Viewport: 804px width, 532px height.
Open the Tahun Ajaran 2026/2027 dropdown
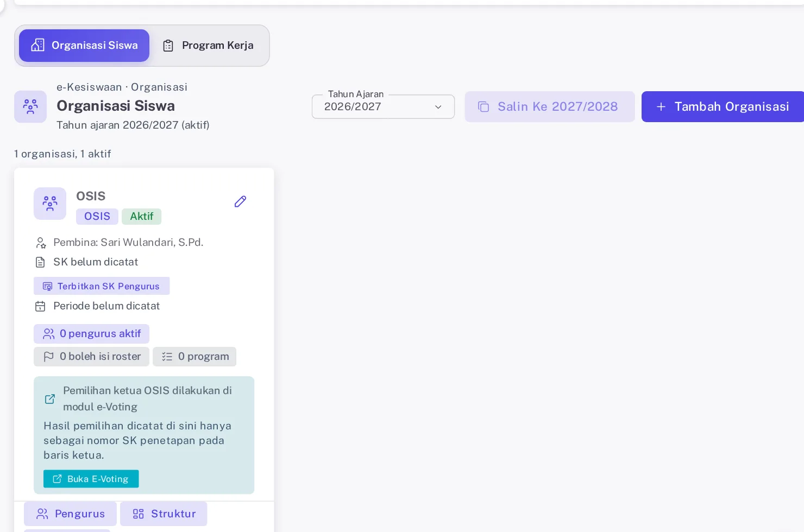pos(383,106)
